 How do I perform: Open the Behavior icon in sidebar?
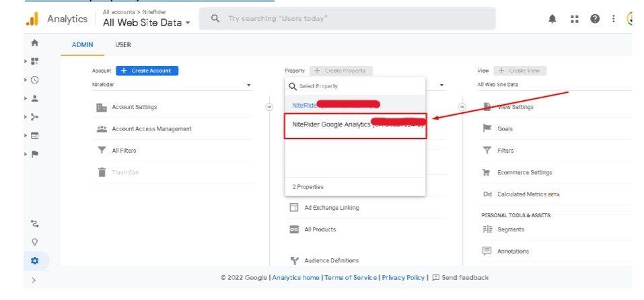(35, 135)
